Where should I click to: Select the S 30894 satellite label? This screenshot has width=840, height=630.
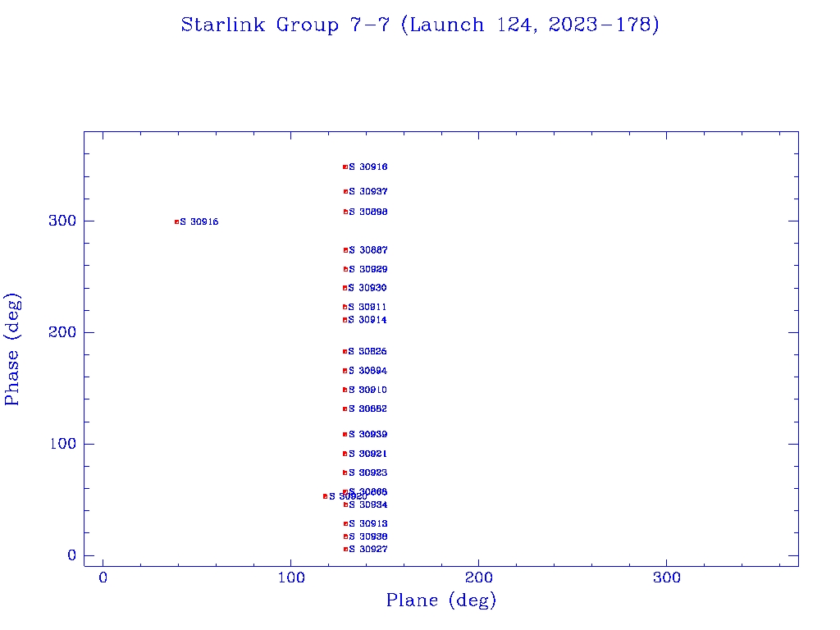(368, 371)
